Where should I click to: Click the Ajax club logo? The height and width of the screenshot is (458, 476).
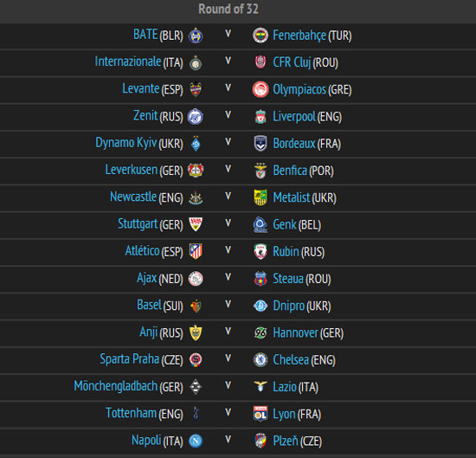196,279
